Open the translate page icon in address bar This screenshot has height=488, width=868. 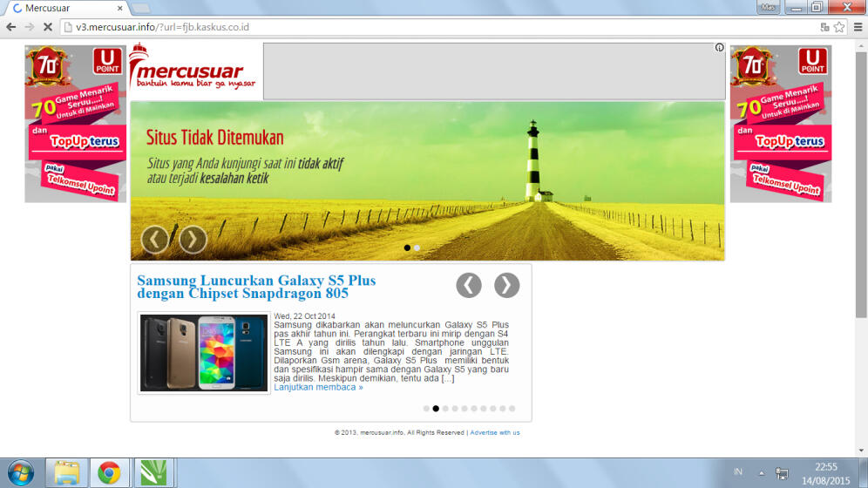coord(824,27)
